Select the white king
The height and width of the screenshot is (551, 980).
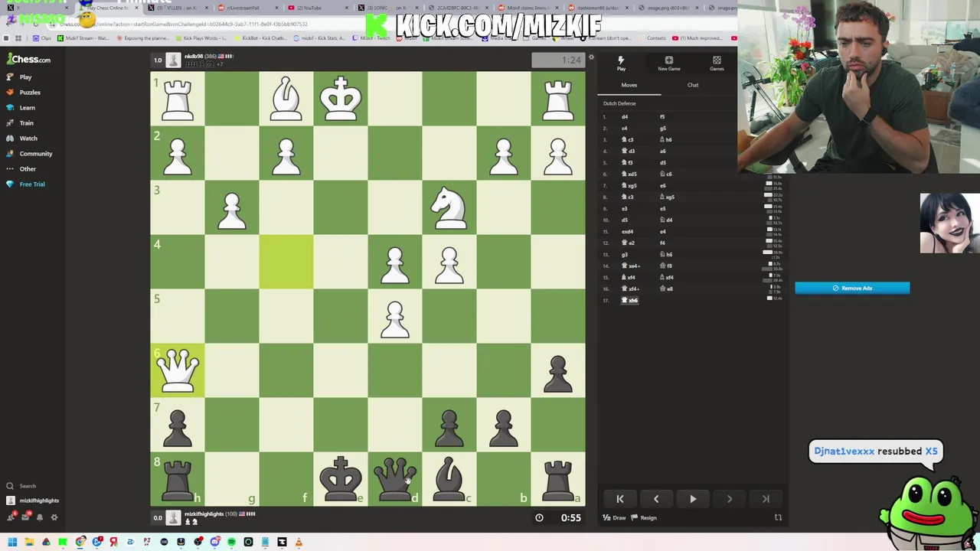[x=341, y=99]
